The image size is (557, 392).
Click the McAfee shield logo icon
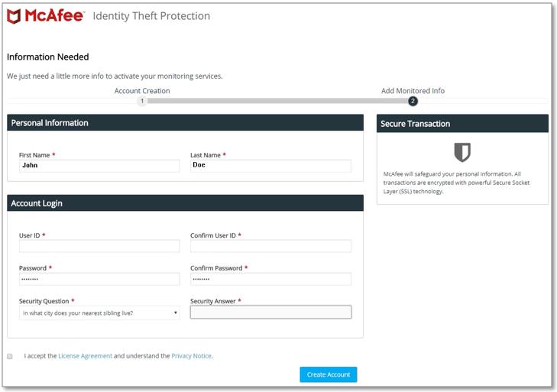(14, 16)
